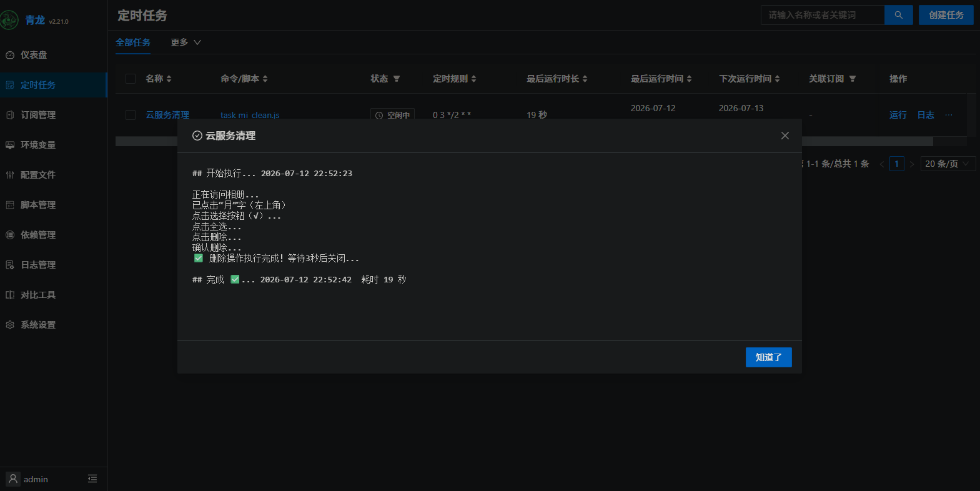Image resolution: width=980 pixels, height=491 pixels.
Task: Filter using the 关联订阅 funnel icon
Action: [x=853, y=79]
